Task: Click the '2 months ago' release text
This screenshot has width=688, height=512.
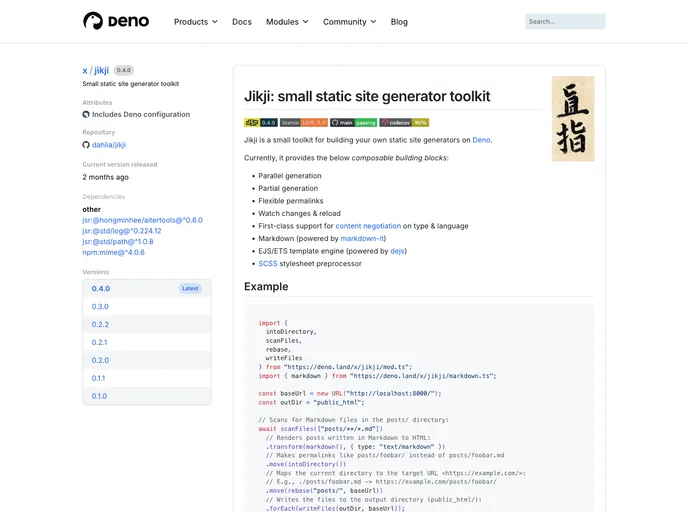Action: pyautogui.click(x=105, y=177)
